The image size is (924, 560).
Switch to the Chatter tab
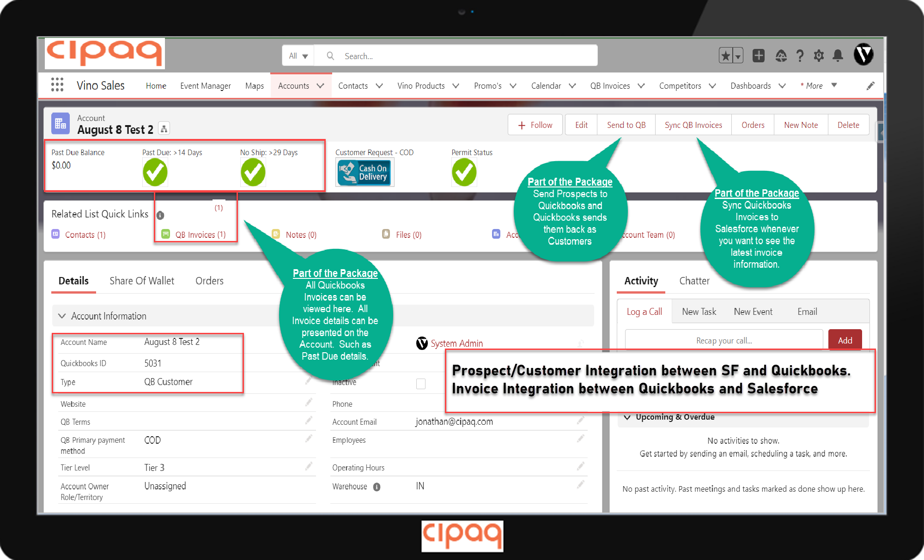(694, 281)
